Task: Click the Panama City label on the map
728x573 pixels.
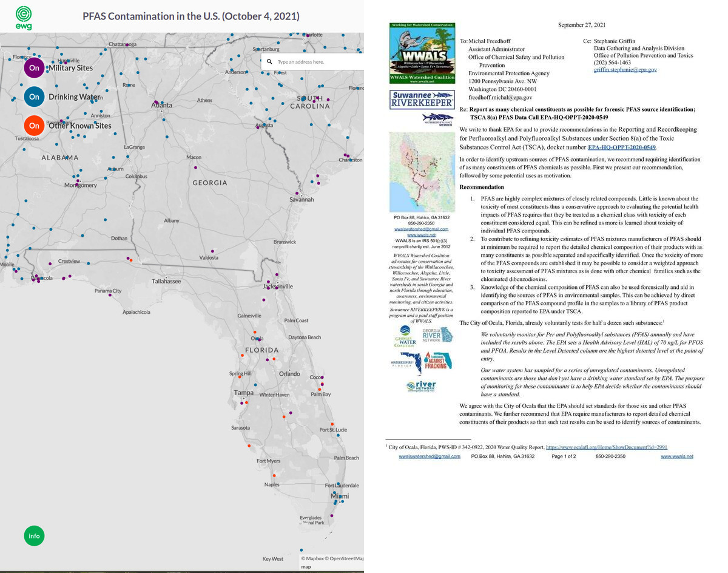Action: (108, 291)
